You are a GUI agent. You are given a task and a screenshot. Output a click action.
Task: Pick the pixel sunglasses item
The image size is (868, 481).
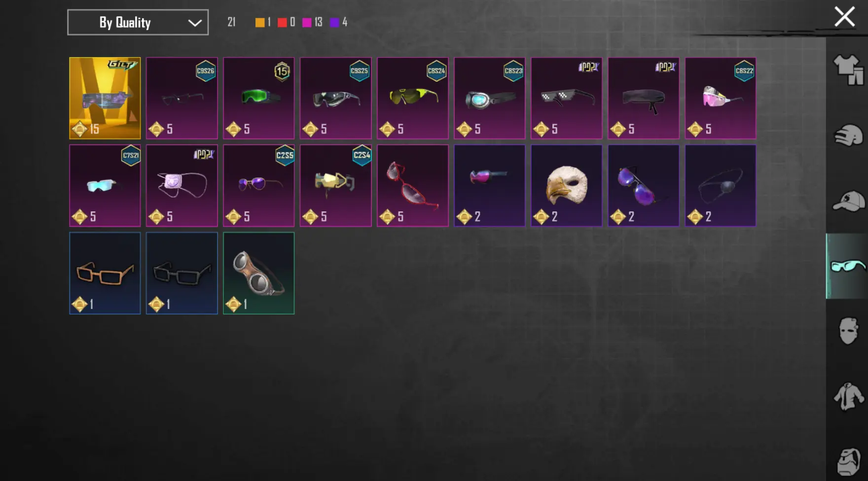(x=567, y=98)
